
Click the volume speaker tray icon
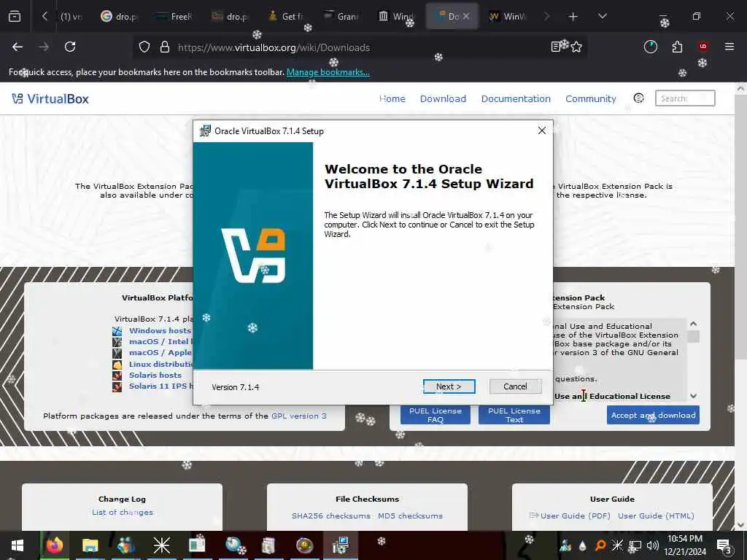(652, 545)
